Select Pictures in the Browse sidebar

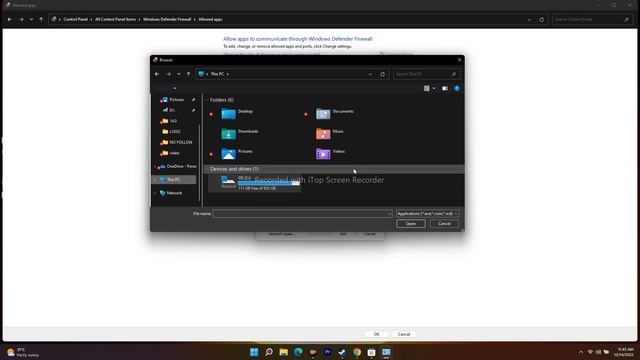(x=176, y=100)
